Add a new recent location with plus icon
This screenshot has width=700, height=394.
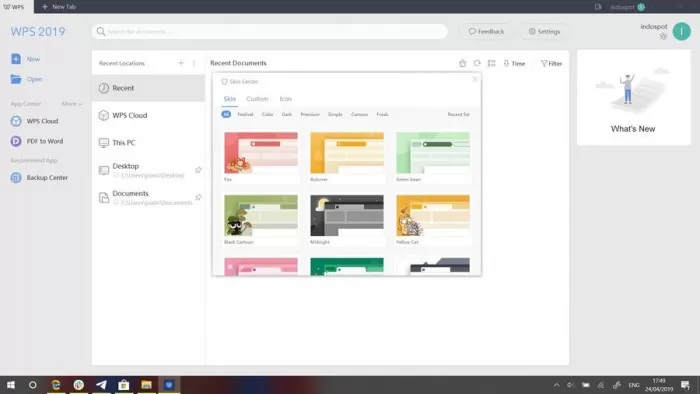181,63
